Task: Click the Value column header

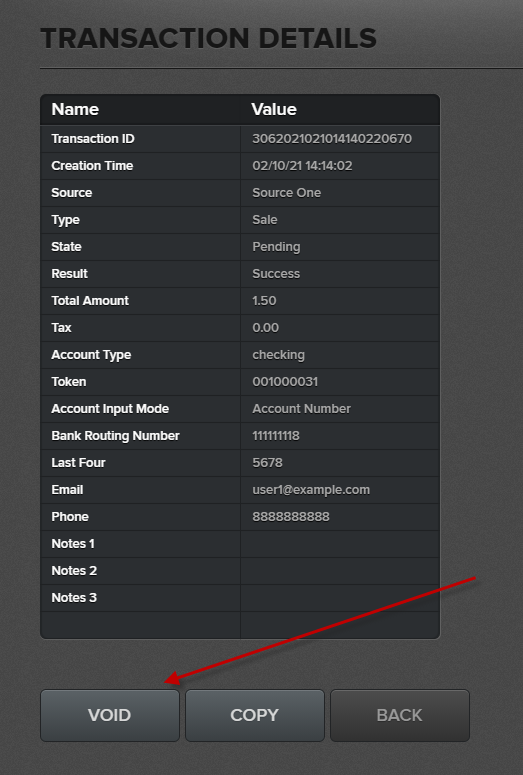Action: (274, 109)
